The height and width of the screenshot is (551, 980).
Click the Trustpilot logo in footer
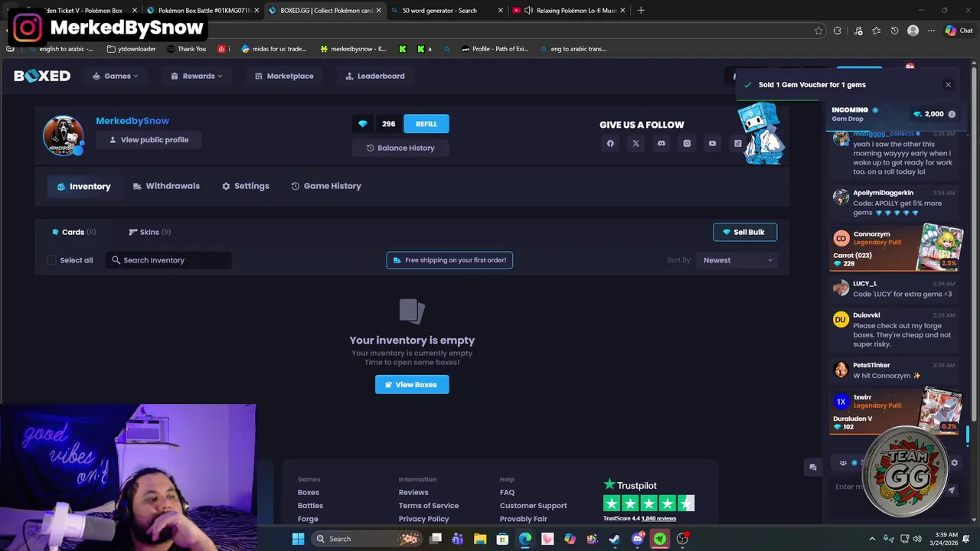(630, 485)
